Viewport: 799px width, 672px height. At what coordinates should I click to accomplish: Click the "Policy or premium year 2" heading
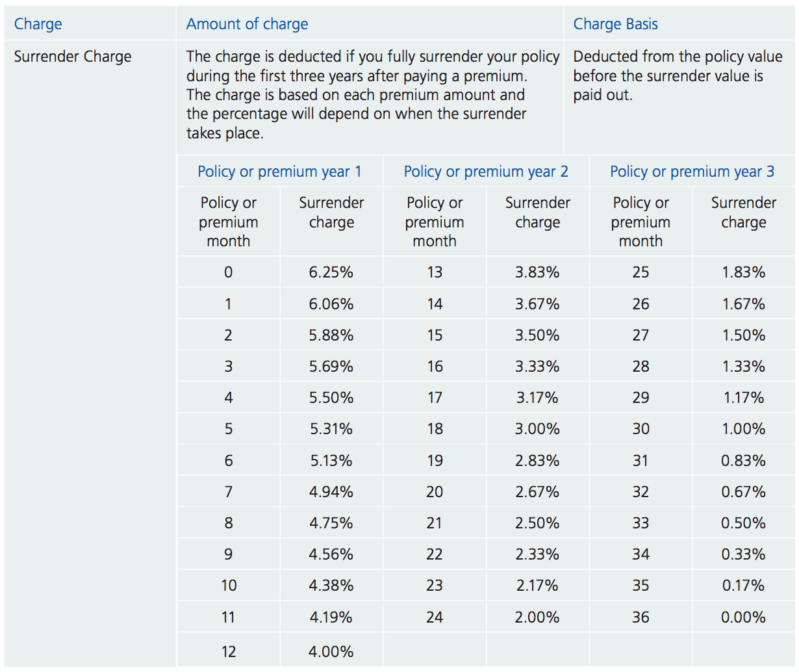(486, 172)
